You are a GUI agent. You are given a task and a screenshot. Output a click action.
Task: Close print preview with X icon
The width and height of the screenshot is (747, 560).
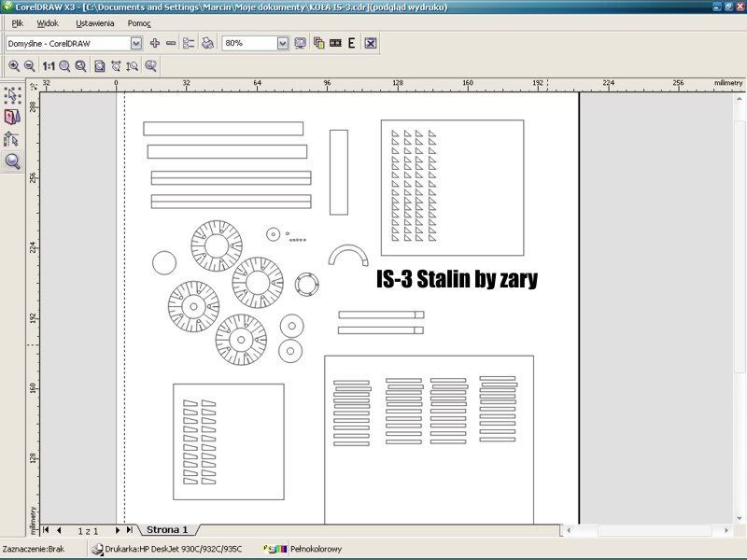click(371, 43)
